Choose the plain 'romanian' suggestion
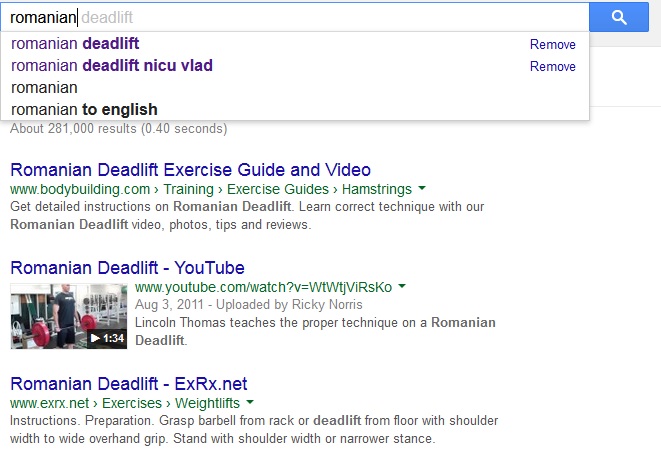This screenshot has width=661, height=451. [44, 88]
